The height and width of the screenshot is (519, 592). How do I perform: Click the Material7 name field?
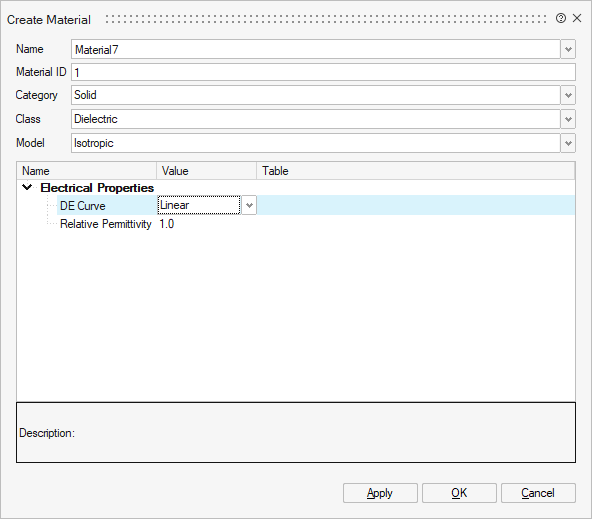(x=316, y=49)
